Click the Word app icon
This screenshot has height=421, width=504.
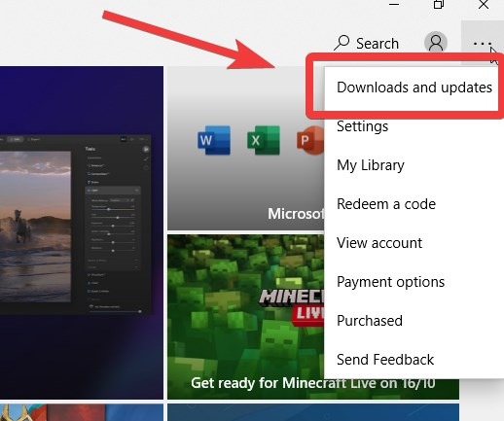coord(214,140)
